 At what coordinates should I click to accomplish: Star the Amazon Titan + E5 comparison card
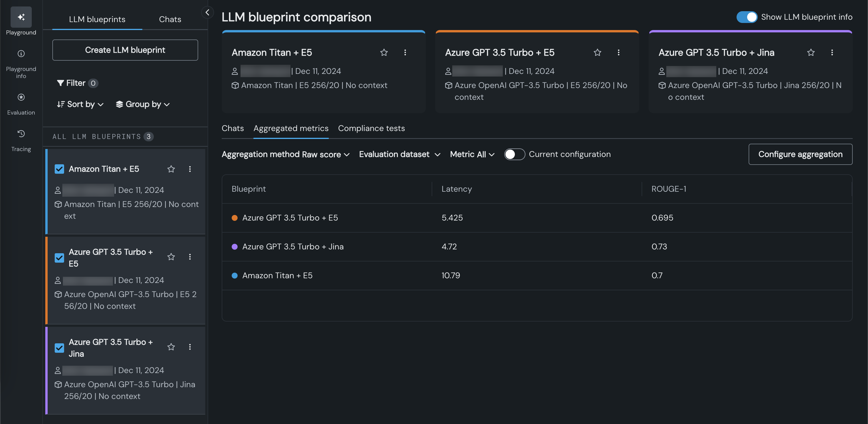(384, 53)
